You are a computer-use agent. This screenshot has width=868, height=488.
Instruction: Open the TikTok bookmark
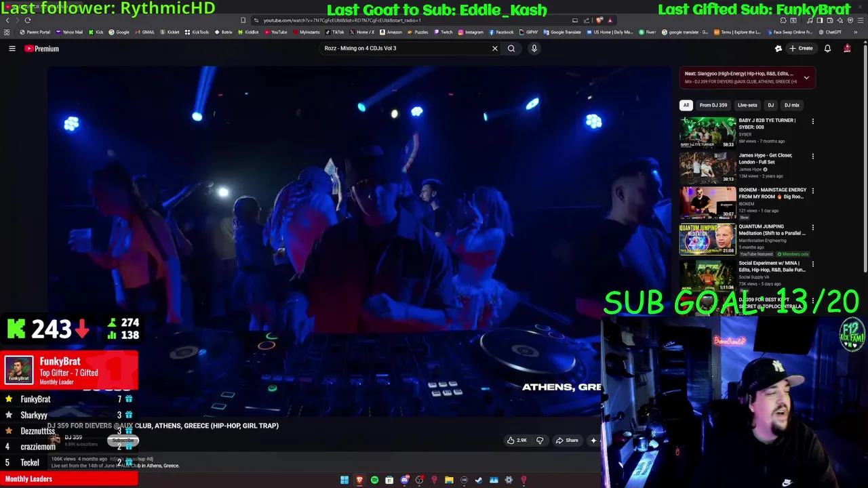pyautogui.click(x=335, y=32)
